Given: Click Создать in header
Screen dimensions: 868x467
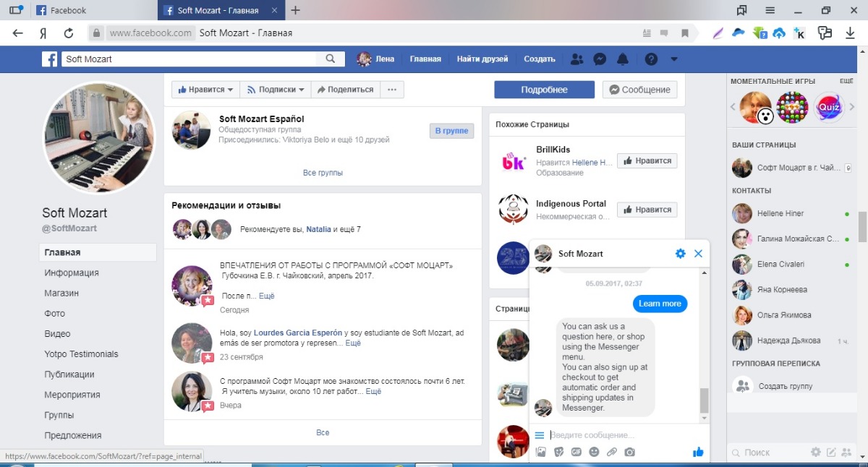Looking at the screenshot, I should pyautogui.click(x=540, y=59).
